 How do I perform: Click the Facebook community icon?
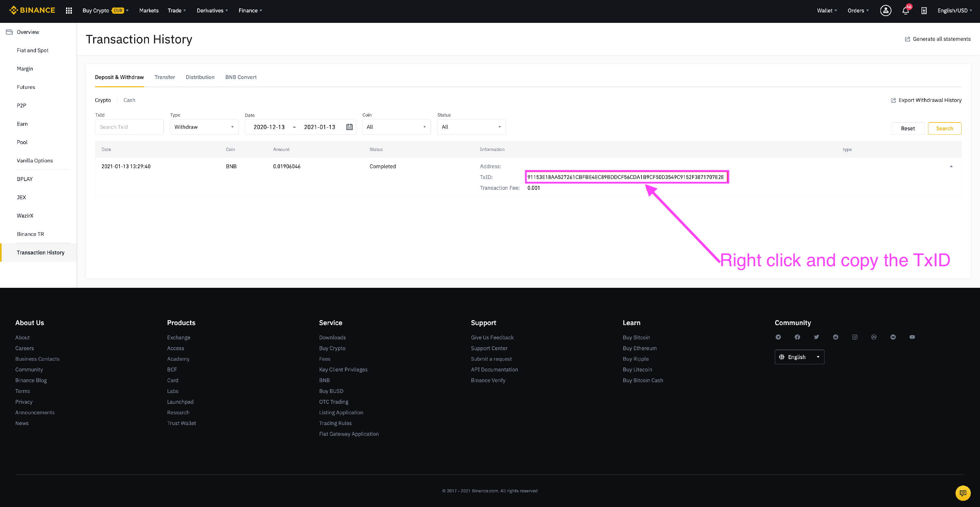pos(797,337)
